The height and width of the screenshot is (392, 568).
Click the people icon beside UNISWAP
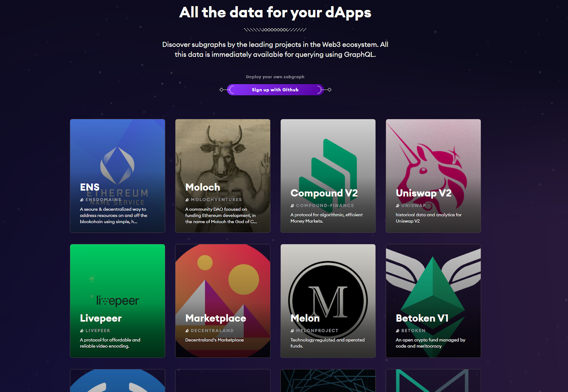tap(398, 205)
